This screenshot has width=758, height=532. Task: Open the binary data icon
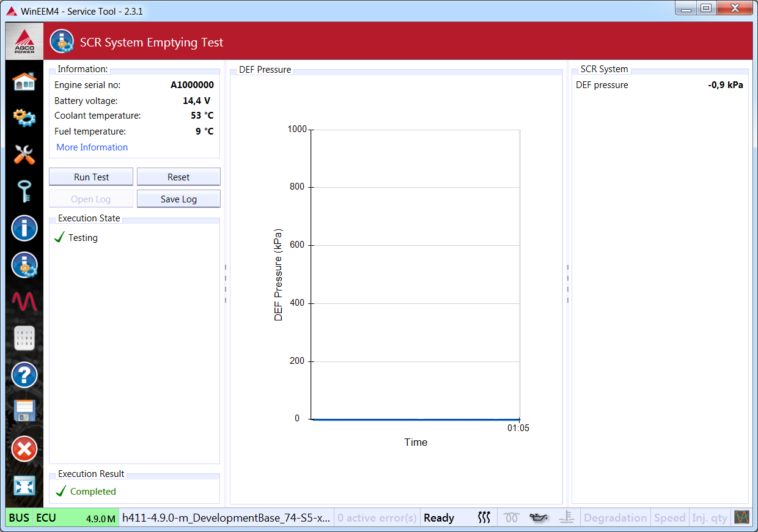tap(24, 338)
